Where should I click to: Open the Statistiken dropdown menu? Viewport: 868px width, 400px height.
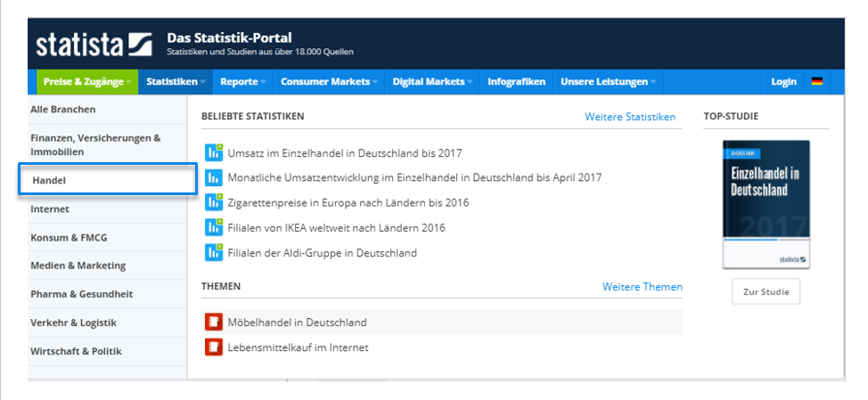point(176,82)
